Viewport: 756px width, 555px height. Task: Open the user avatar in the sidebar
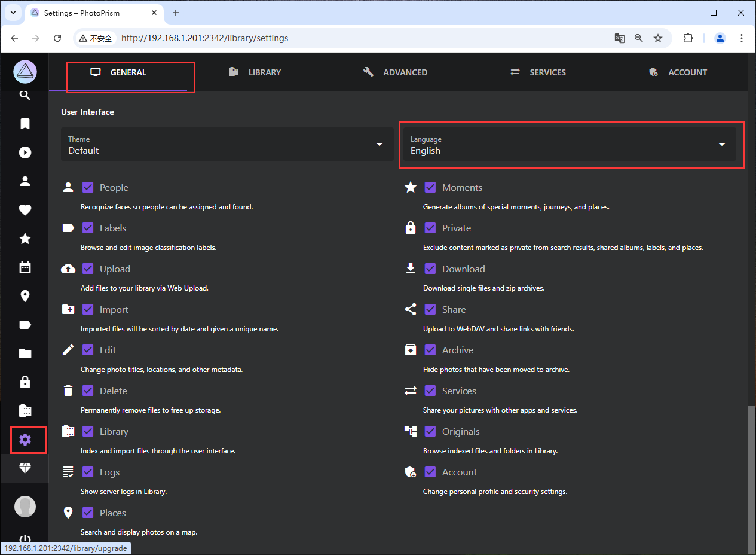point(25,507)
